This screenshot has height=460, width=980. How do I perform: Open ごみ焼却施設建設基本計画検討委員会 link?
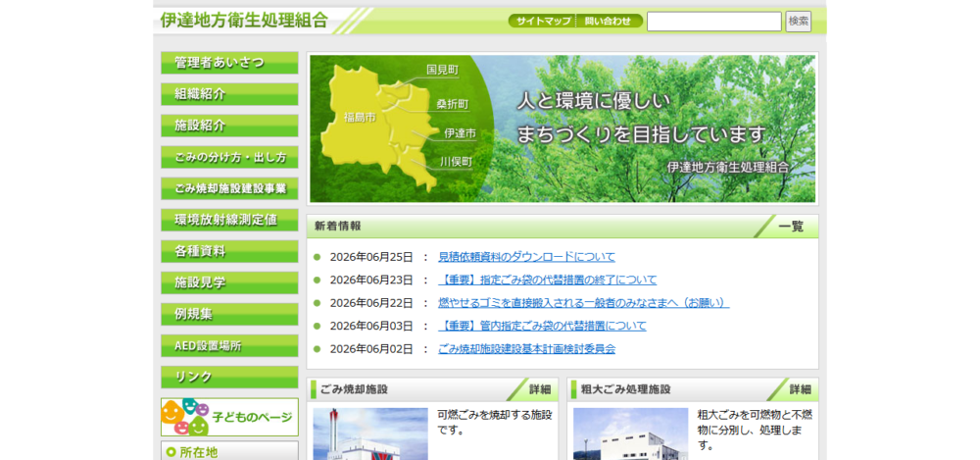527,349
